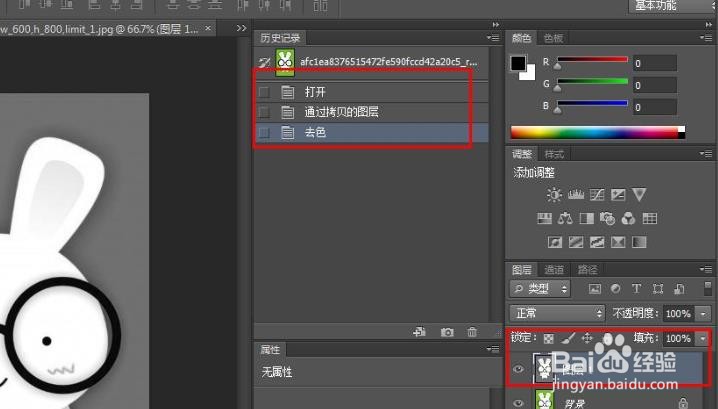Add a Vibrance adjustment (triangle icon)

click(x=639, y=195)
